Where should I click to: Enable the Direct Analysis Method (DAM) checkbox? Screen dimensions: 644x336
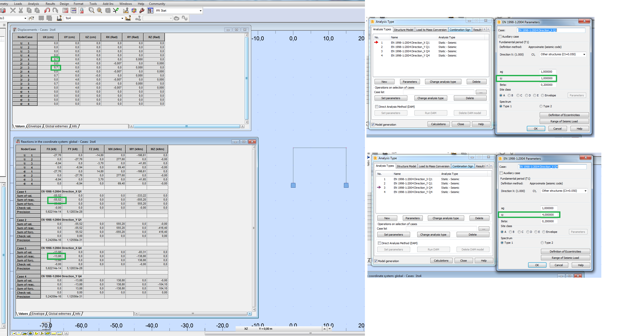(x=377, y=106)
